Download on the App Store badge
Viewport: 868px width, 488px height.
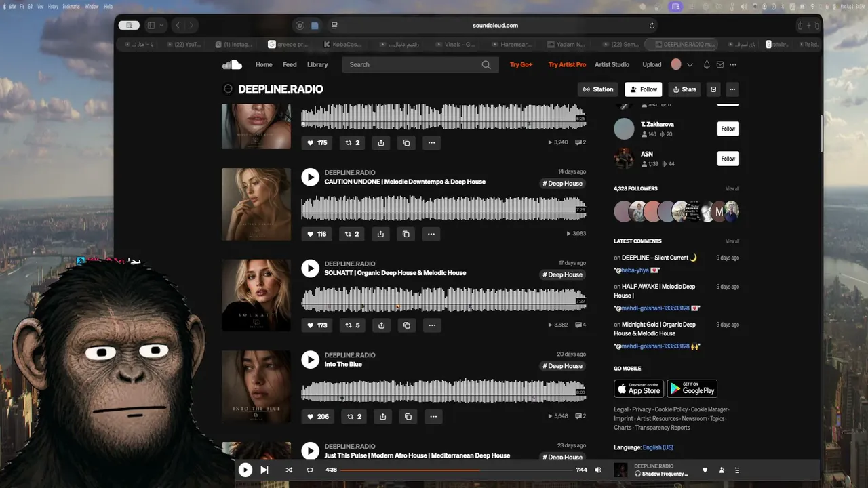pos(639,388)
